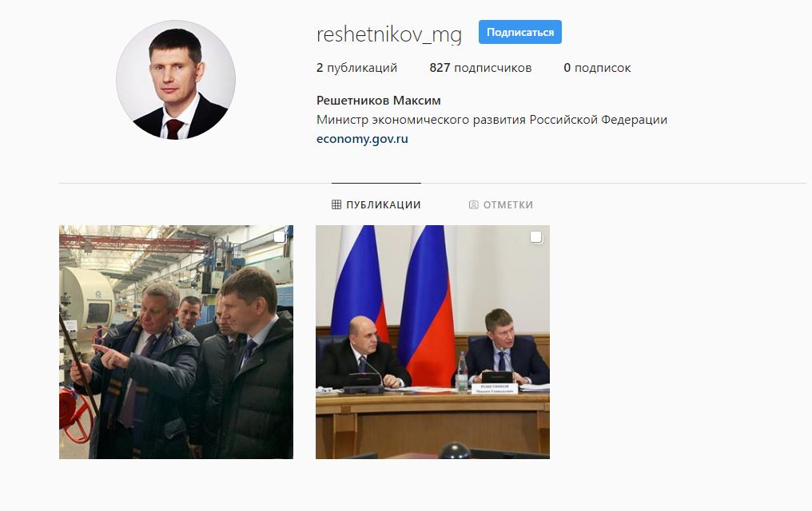Click the reshetnikov_mg username heading
The width and height of the screenshot is (812, 511).
tap(389, 34)
